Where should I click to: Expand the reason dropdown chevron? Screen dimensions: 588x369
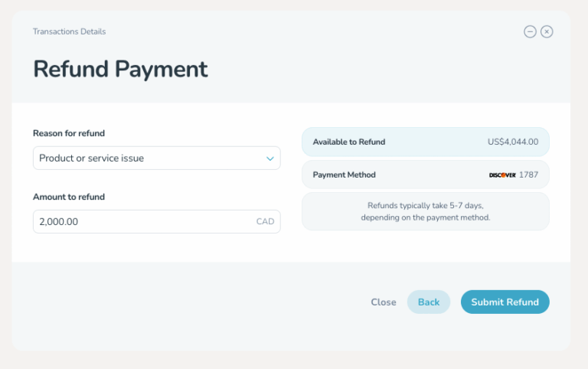(x=269, y=158)
